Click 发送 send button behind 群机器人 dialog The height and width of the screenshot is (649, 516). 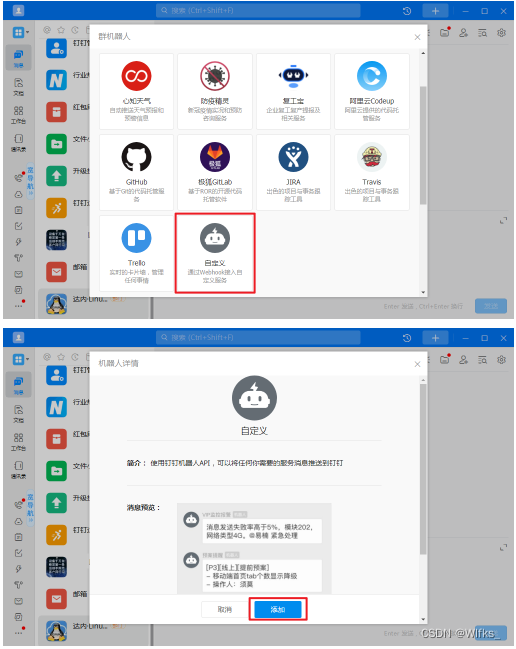(491, 306)
